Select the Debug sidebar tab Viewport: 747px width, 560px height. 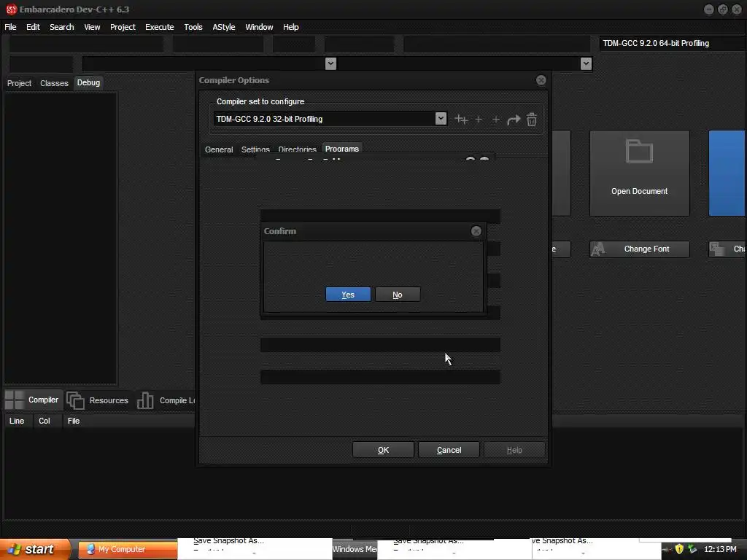[x=88, y=83]
